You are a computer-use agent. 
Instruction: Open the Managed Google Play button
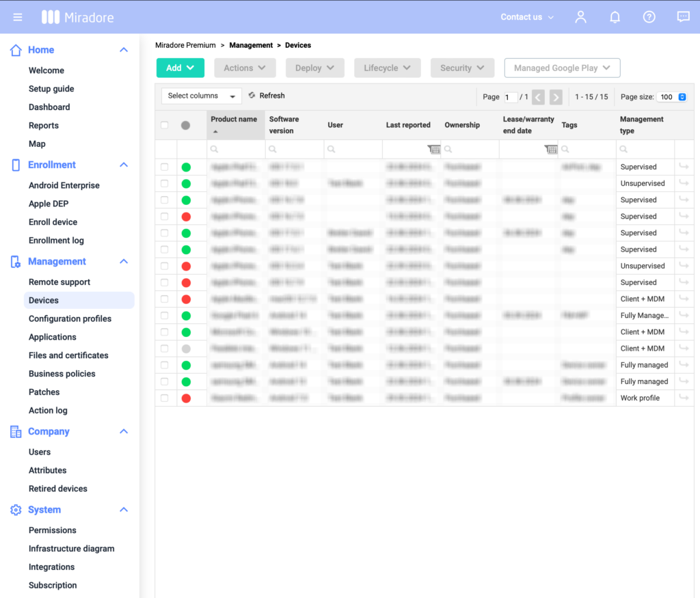(x=562, y=68)
